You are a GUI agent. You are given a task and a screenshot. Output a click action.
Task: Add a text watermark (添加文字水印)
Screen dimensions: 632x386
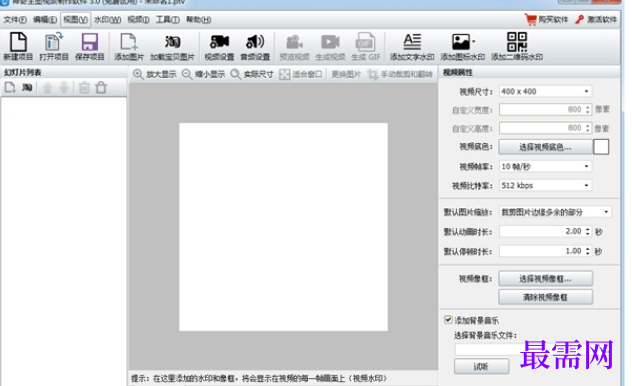[x=412, y=46]
